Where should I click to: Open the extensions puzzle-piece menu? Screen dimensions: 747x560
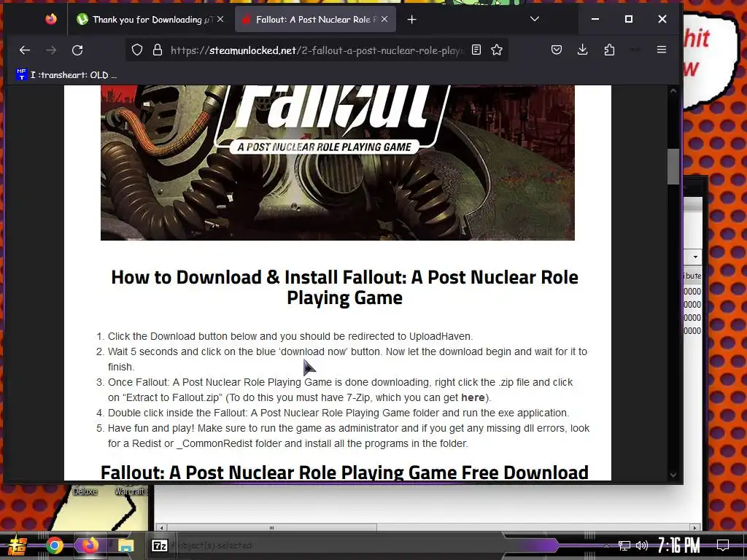pos(609,50)
